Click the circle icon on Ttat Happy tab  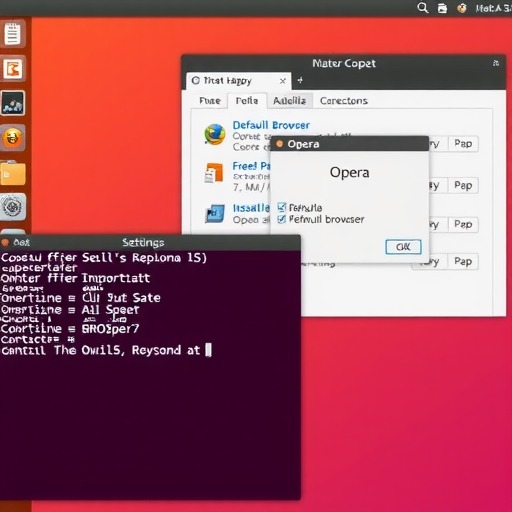point(196,80)
